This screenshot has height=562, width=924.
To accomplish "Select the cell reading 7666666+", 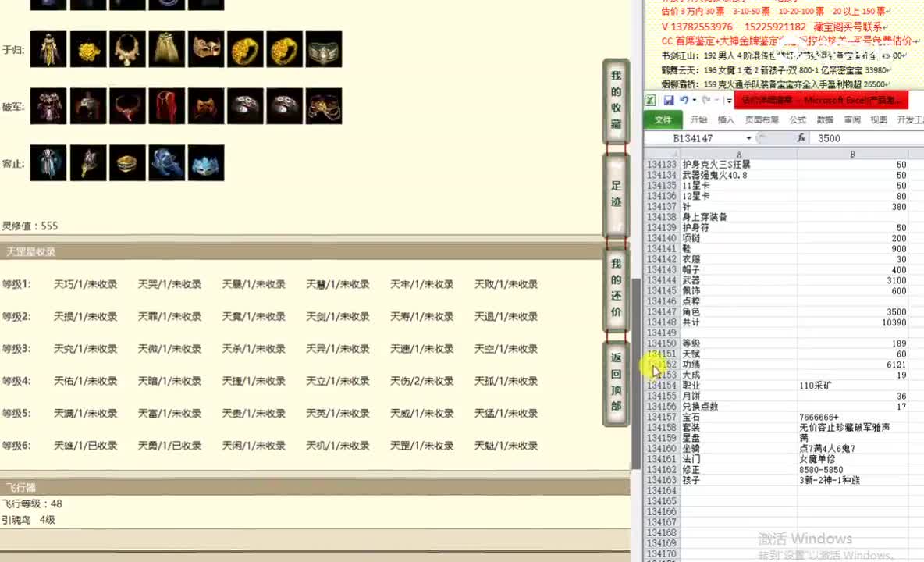I will [852, 417].
